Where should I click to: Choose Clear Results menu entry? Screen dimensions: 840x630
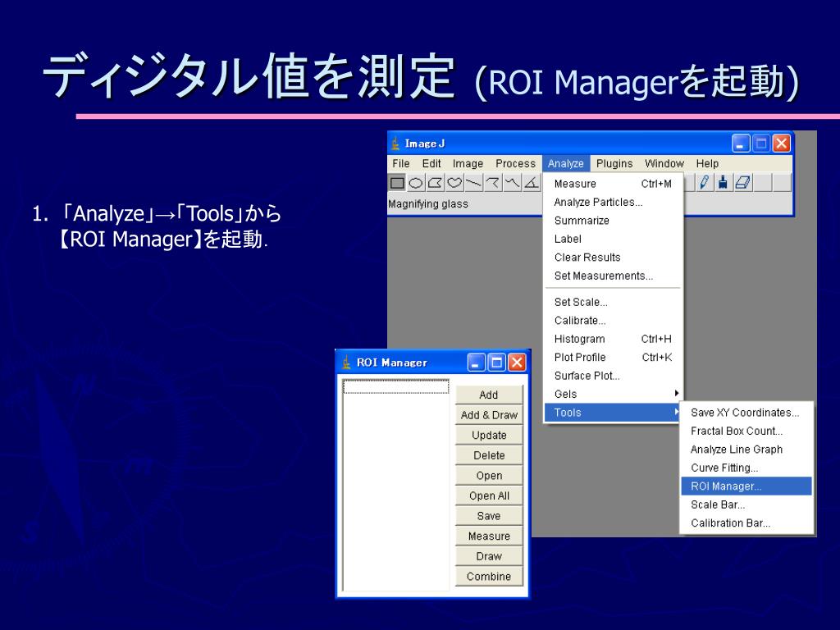614,257
